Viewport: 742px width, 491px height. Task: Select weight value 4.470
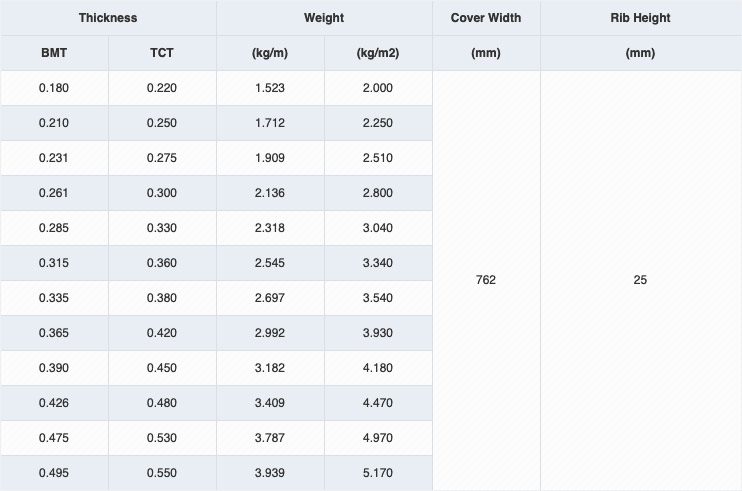click(378, 403)
